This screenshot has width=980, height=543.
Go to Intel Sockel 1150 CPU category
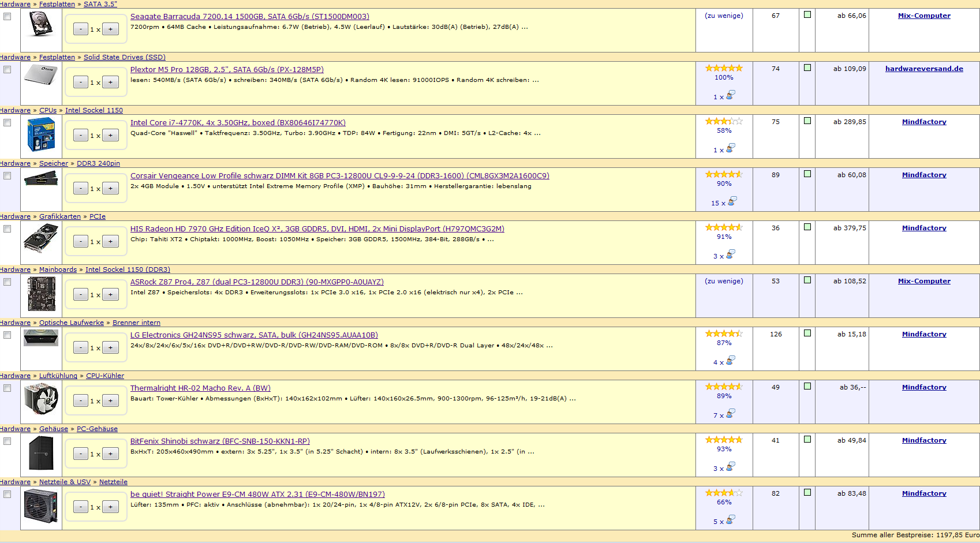point(94,110)
